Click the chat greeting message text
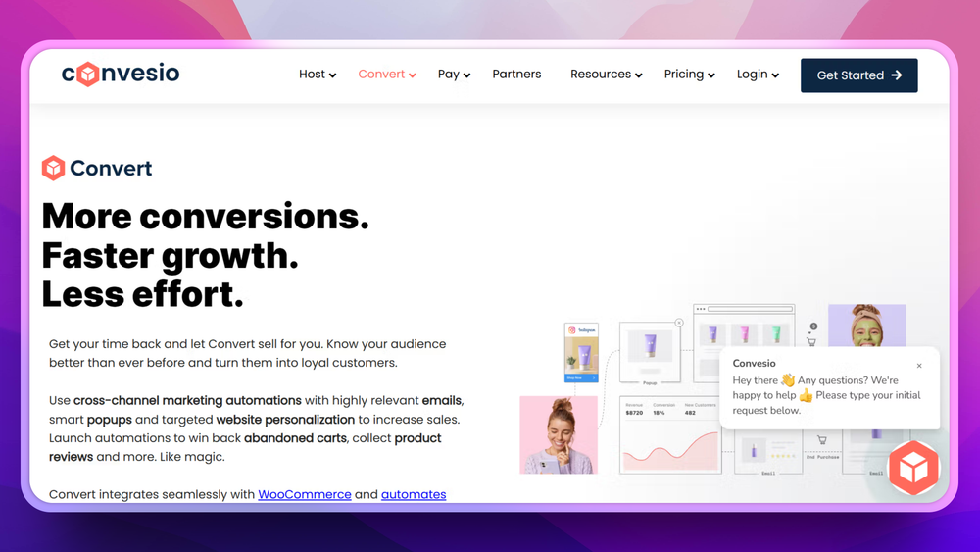 pyautogui.click(x=826, y=395)
